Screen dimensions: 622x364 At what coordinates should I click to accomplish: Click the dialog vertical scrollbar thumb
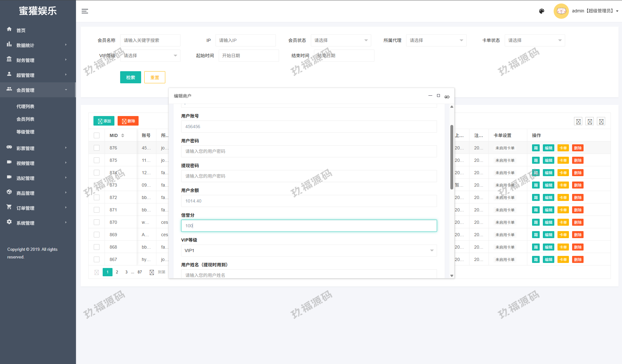[x=452, y=157]
